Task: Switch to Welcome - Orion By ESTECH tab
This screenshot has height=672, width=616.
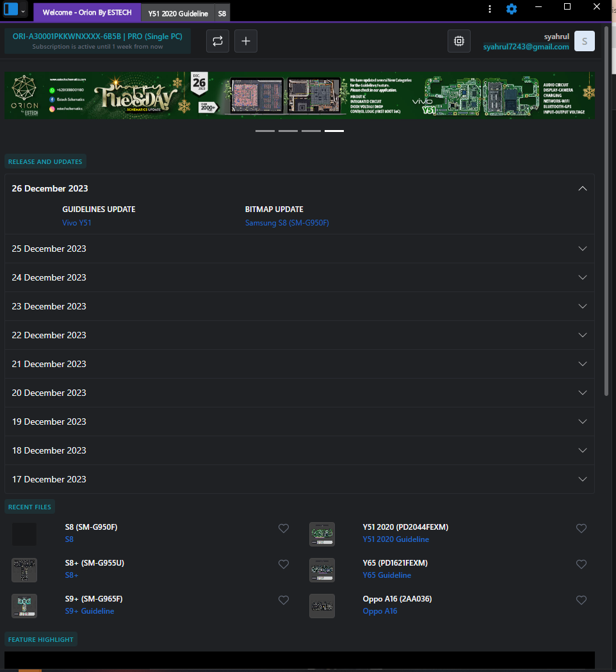Action: pos(87,12)
